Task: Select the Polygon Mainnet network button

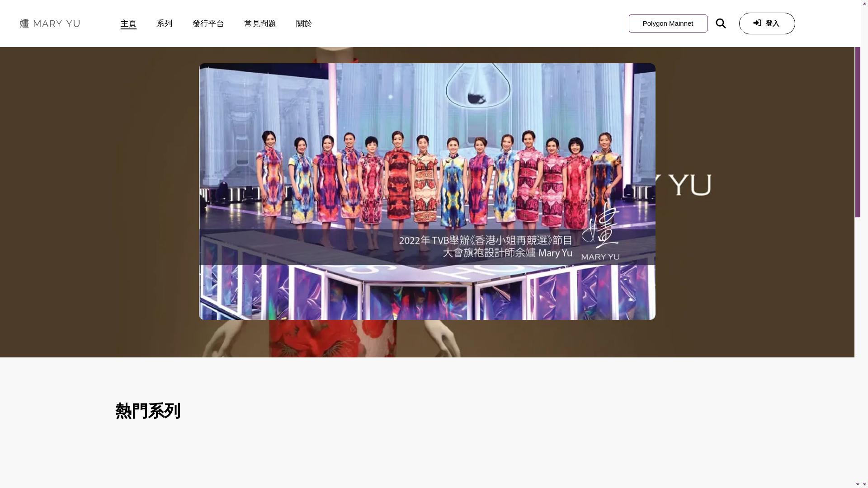Action: point(668,23)
